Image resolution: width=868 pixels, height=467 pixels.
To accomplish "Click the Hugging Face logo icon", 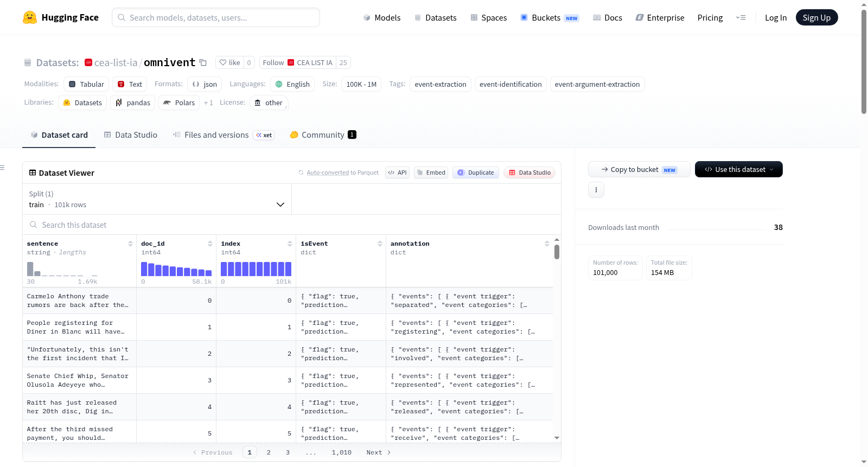I will tap(30, 17).
